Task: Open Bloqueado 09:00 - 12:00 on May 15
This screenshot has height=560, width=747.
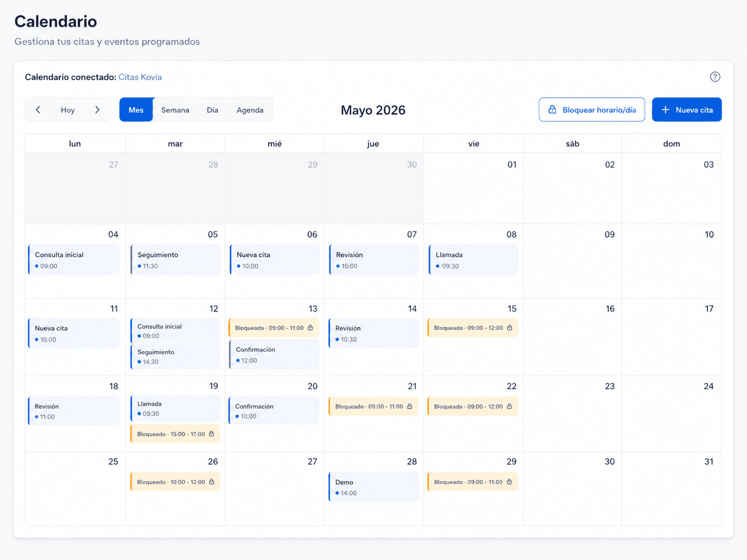Action: (x=473, y=328)
